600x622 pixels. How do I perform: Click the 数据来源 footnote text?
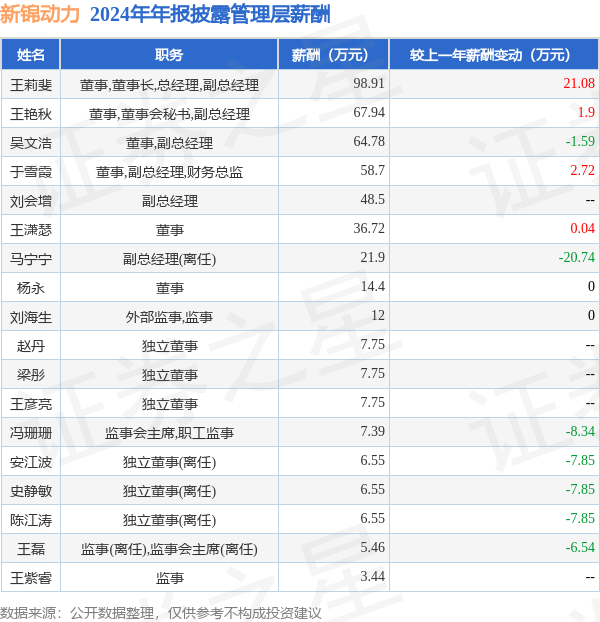pos(160,613)
